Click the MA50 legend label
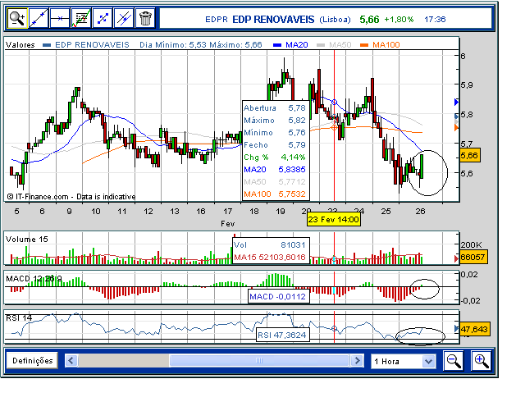The height and width of the screenshot is (420, 525). [x=340, y=45]
